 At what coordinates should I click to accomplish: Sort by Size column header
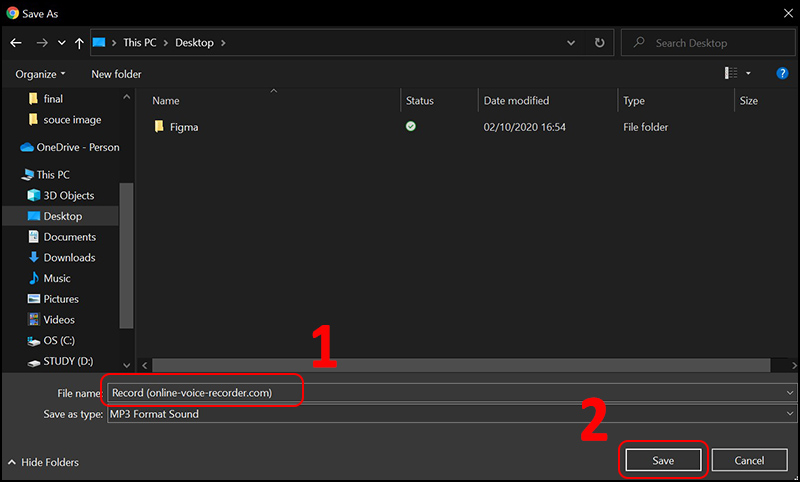(x=748, y=101)
